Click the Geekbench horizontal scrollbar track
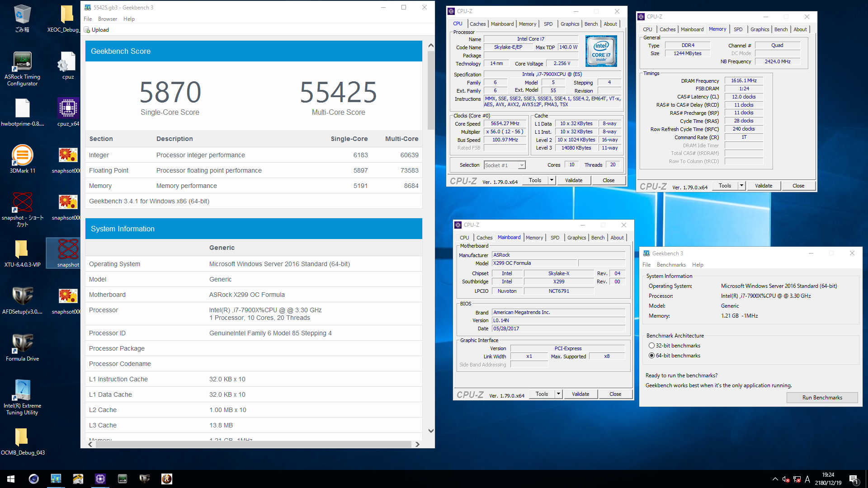This screenshot has width=868, height=488. 254,445
